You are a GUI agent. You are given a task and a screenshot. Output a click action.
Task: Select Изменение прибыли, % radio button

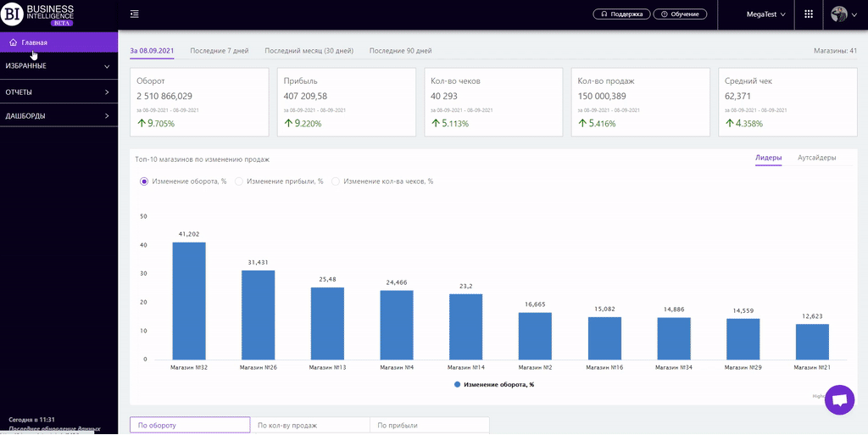(x=239, y=181)
